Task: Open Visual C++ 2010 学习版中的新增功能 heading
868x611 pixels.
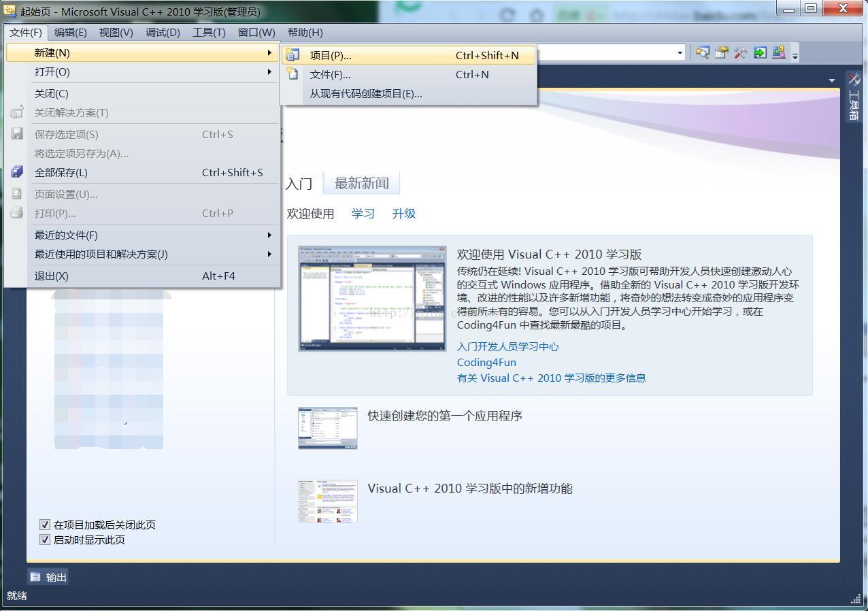Action: [x=470, y=489]
